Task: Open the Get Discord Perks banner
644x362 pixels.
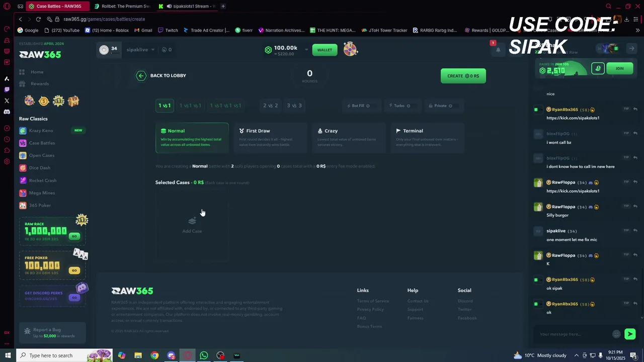Action: point(52,295)
